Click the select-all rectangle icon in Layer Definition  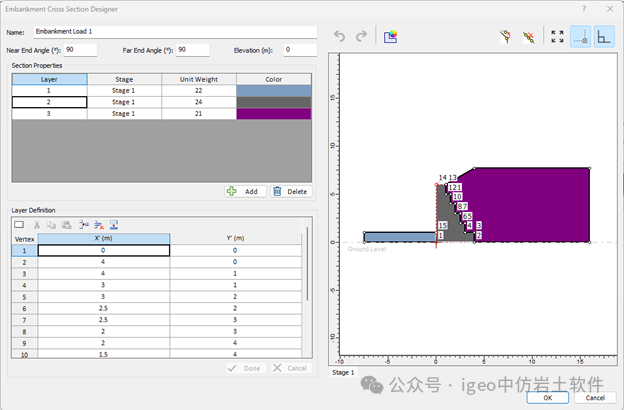coord(19,225)
